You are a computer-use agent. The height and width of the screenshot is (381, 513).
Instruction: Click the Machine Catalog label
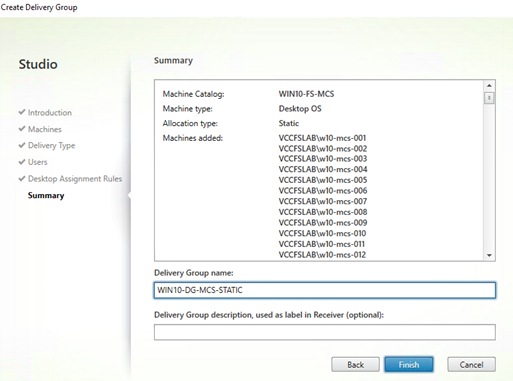[193, 94]
